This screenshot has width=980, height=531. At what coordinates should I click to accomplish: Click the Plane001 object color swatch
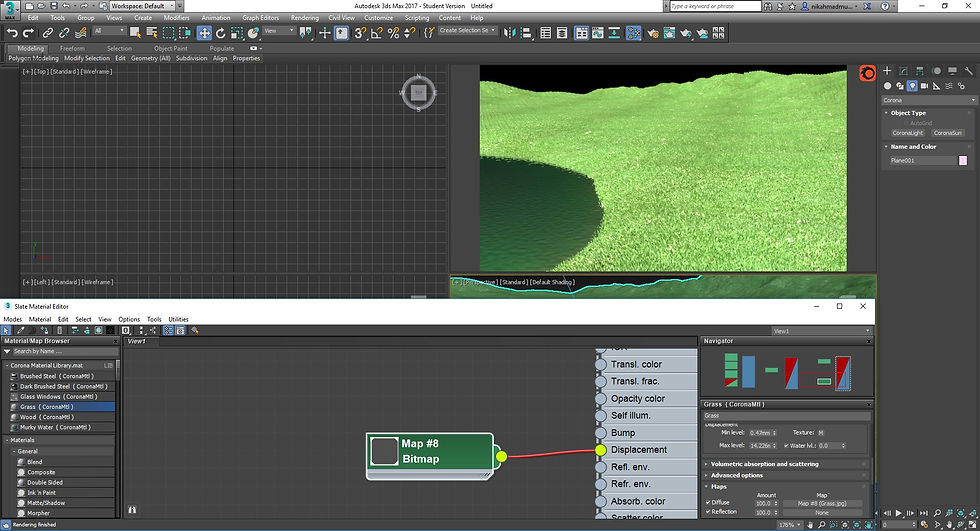(x=962, y=161)
